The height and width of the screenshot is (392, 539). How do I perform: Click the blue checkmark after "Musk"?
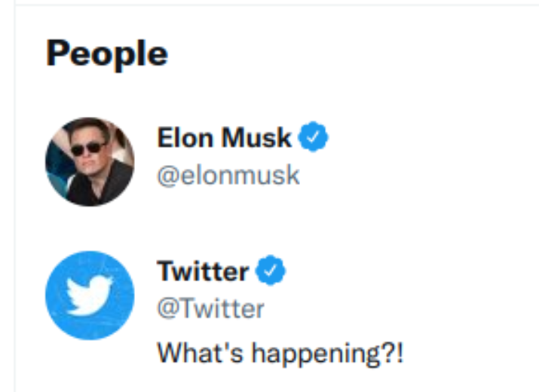click(x=313, y=138)
